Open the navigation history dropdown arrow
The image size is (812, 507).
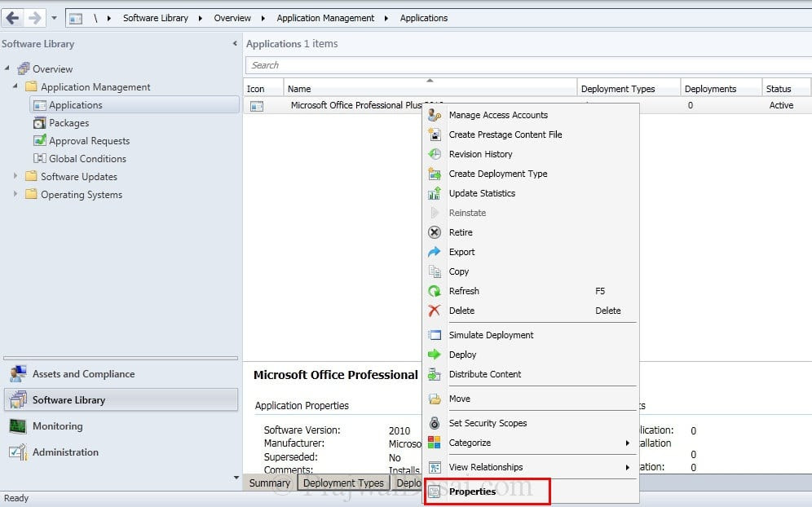54,18
